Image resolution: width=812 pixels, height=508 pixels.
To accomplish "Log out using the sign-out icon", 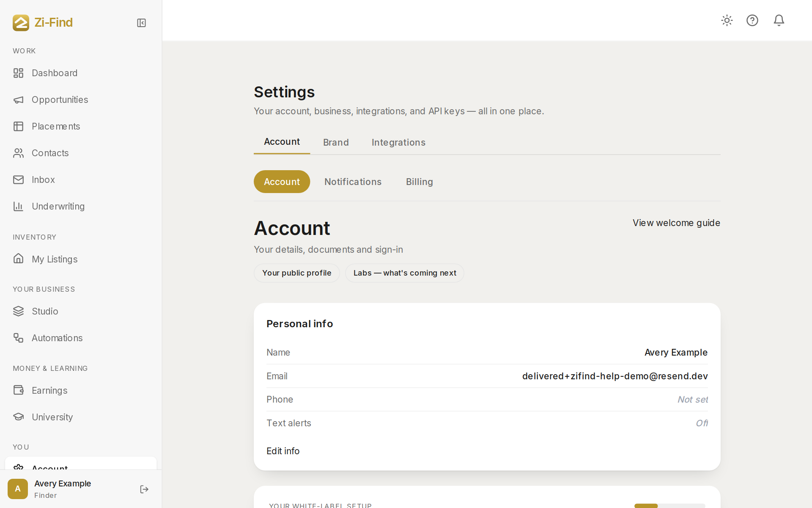I will [x=144, y=489].
